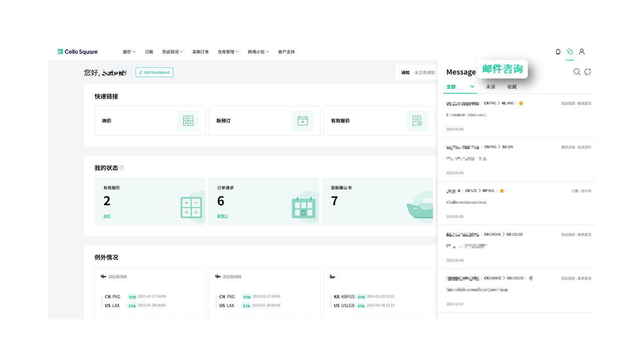Switch to the 未读 tab
Image resolution: width=644 pixels, height=362 pixels.
[x=491, y=87]
